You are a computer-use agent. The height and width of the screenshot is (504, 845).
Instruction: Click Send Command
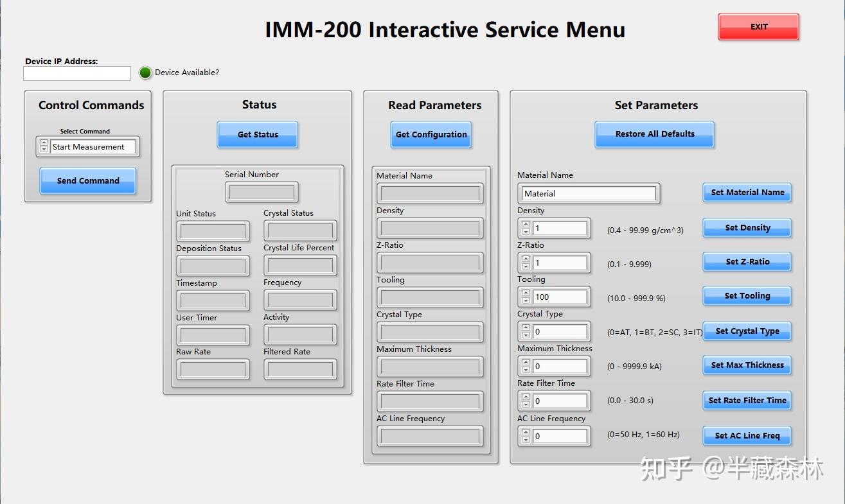87,181
